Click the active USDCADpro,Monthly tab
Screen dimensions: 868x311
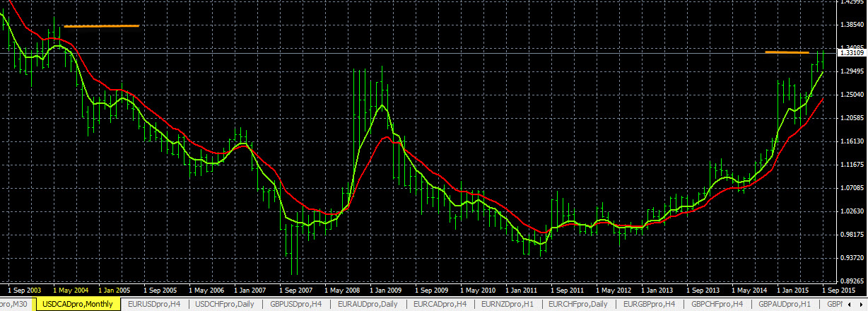[x=77, y=304]
